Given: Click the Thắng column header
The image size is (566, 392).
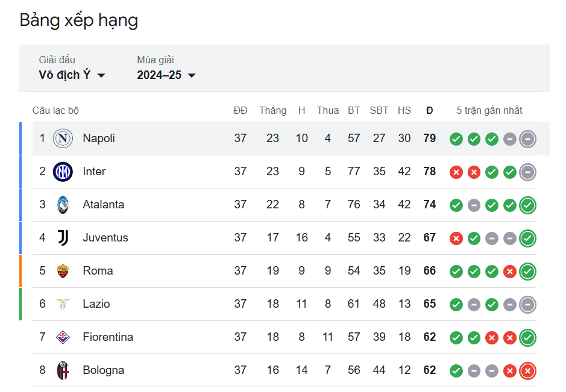Looking at the screenshot, I should pos(272,110).
